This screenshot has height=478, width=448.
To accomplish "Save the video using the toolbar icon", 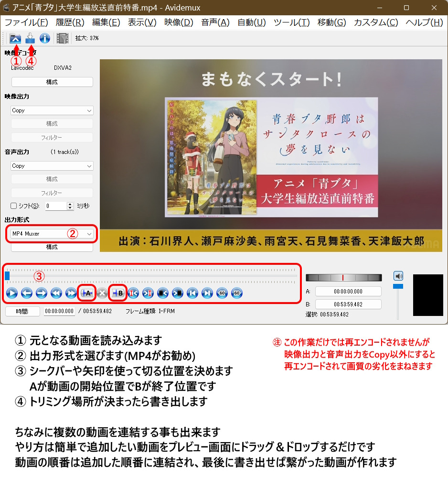I will click(30, 38).
